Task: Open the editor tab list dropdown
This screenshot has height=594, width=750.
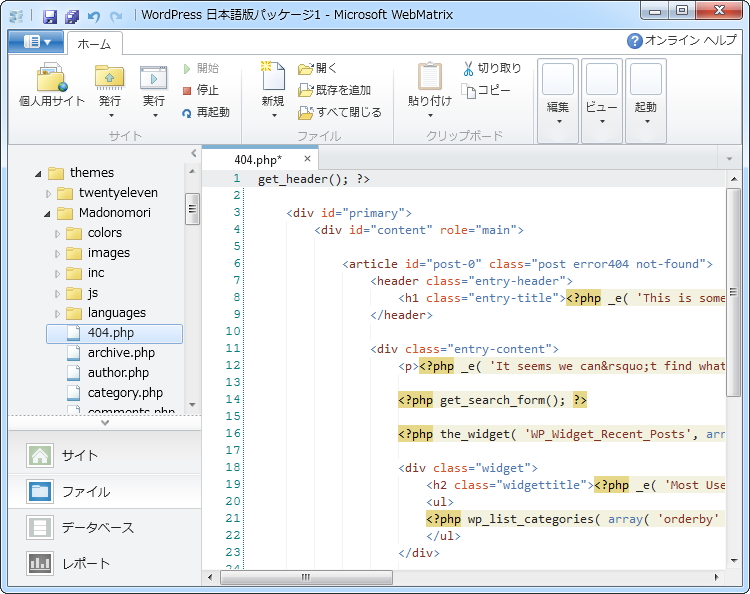Action: (729, 159)
